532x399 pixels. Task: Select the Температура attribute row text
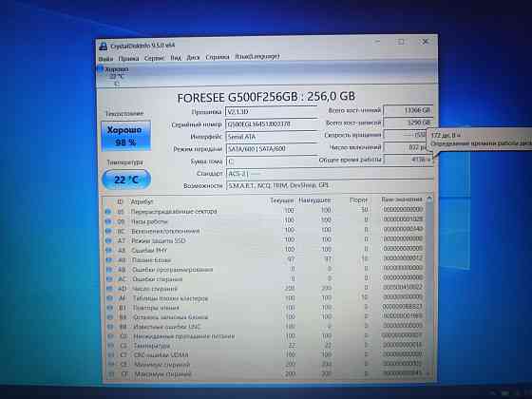click(152, 346)
